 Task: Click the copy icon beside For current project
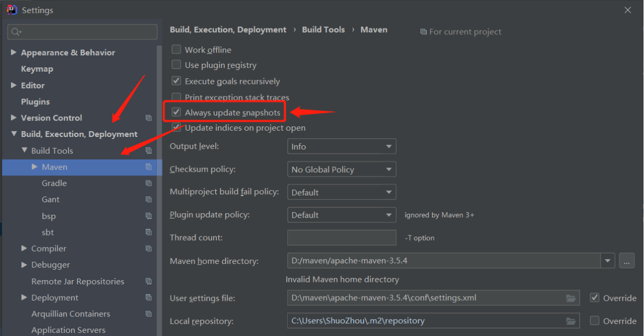(423, 32)
